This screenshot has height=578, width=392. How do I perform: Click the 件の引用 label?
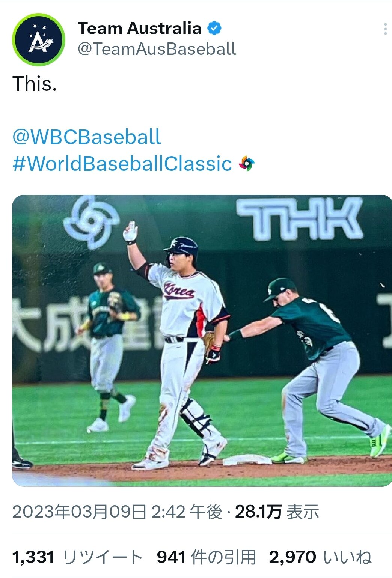pos(223,557)
